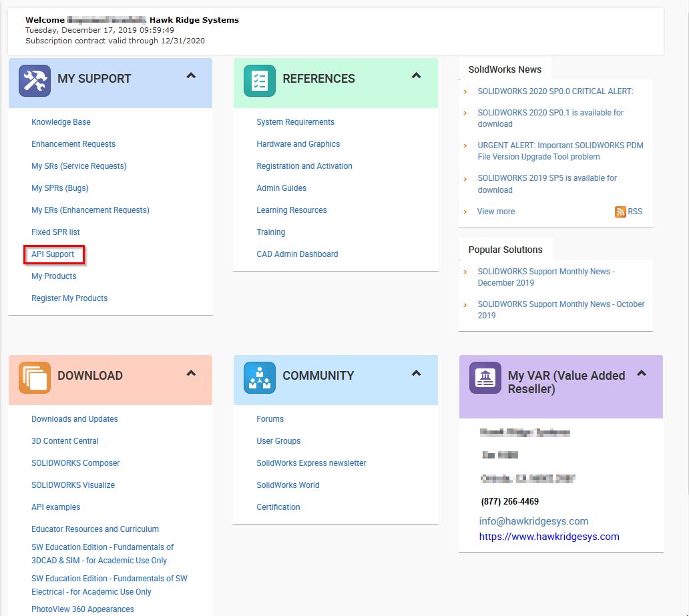Open the Knowledge Base link
This screenshot has height=616, width=689.
coord(61,122)
